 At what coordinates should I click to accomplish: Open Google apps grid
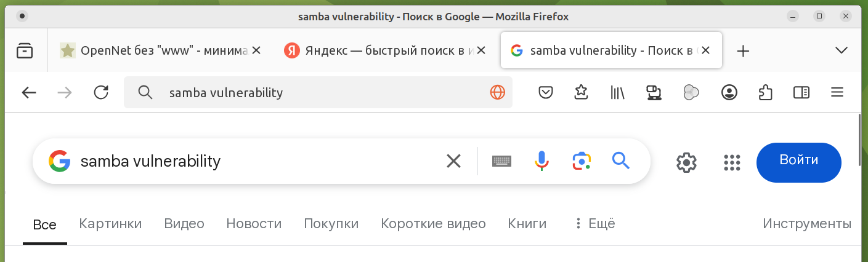731,162
